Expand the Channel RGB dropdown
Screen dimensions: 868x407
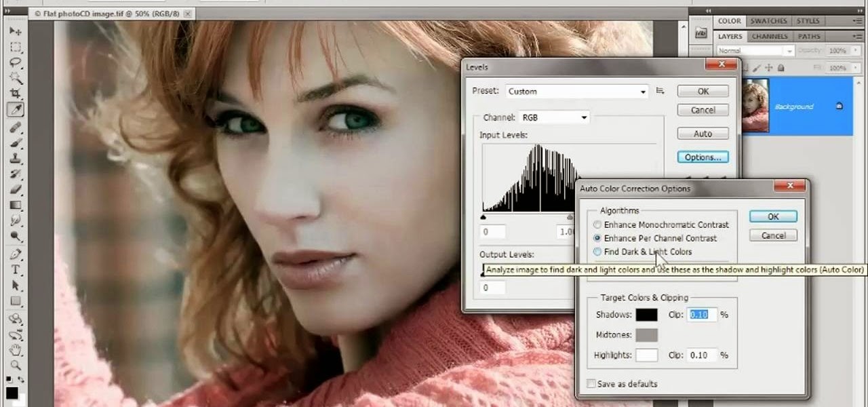click(x=554, y=117)
